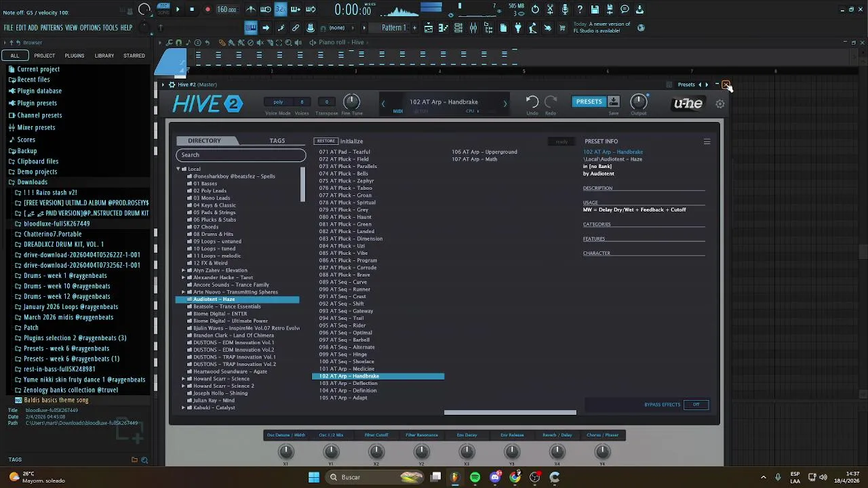Toggle the poly Voice Mode selector
Viewport: 868px width, 488px height.
click(x=278, y=102)
